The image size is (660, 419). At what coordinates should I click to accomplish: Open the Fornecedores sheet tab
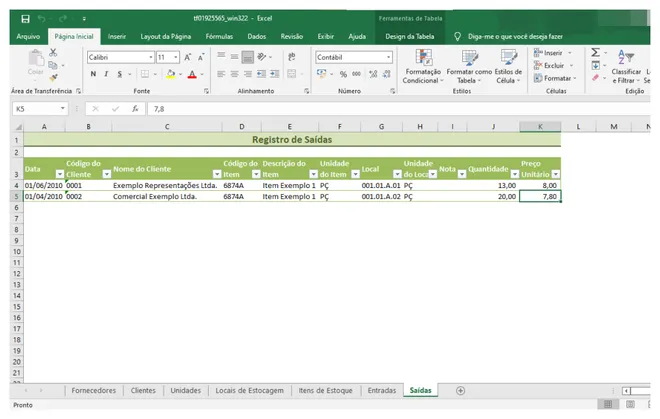93,390
